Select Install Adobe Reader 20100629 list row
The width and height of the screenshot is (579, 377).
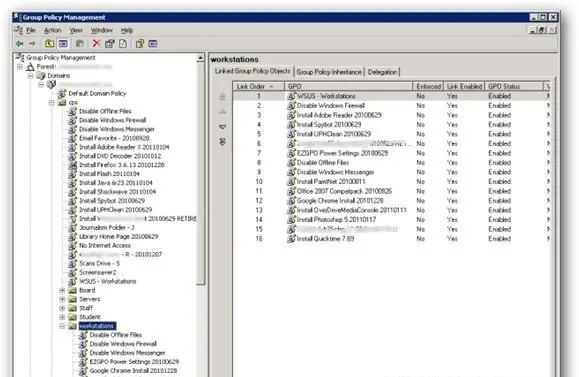point(391,115)
